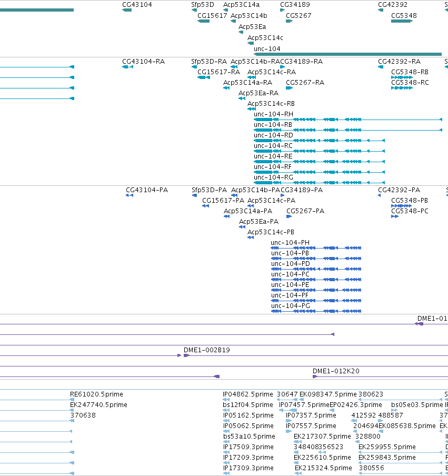Select the teal CG5348 gene arrow glyph
The height and width of the screenshot is (476, 448).
pos(402,21)
